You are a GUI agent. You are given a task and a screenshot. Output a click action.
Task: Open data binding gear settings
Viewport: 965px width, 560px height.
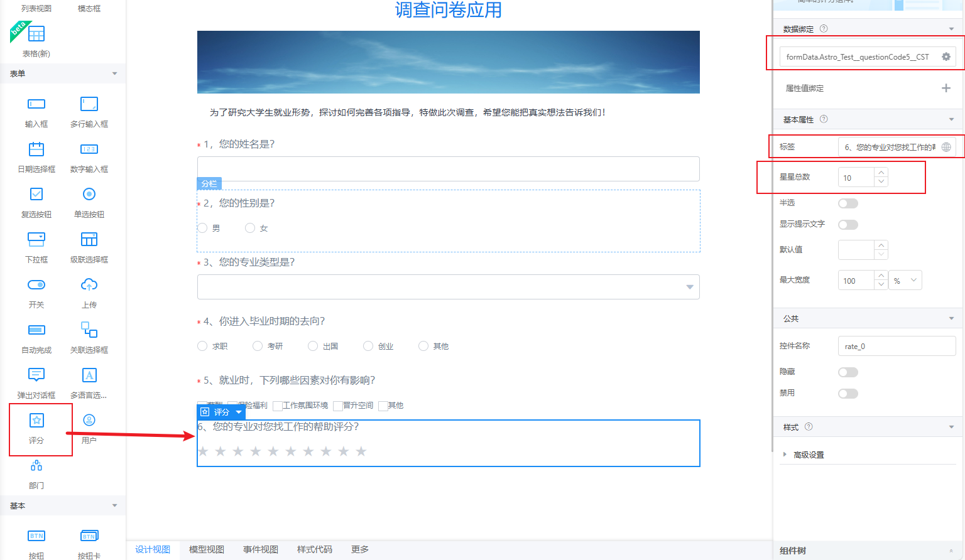coord(946,57)
